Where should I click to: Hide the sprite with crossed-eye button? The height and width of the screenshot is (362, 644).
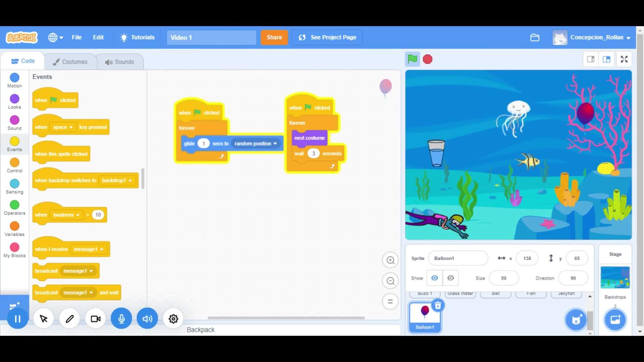(x=450, y=278)
